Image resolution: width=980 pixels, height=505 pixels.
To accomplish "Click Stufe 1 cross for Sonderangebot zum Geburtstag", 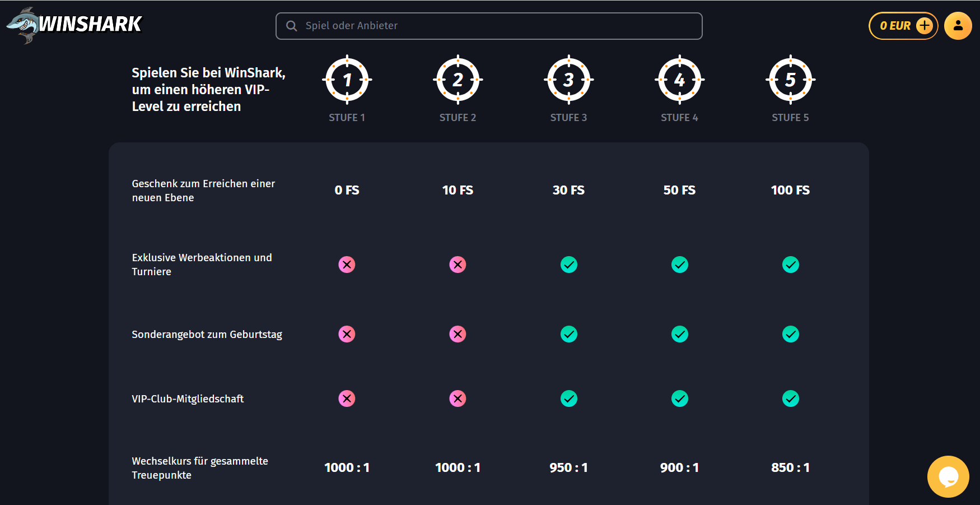I will point(347,335).
